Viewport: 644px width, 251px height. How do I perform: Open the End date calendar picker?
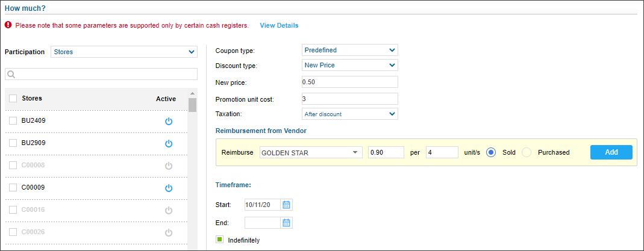286,223
